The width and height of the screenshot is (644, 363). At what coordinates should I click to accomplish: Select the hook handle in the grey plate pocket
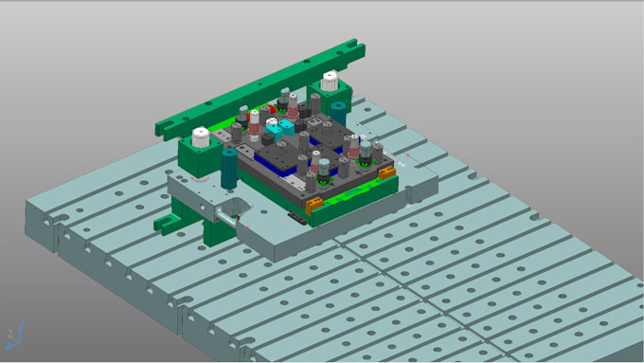[x=228, y=216]
